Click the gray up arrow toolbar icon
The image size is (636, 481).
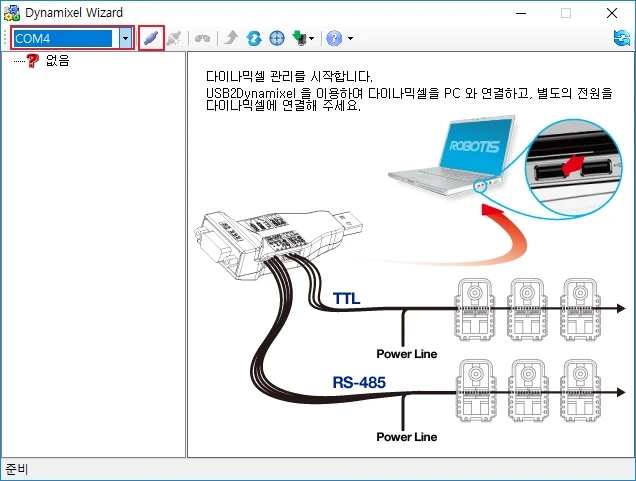(x=231, y=38)
